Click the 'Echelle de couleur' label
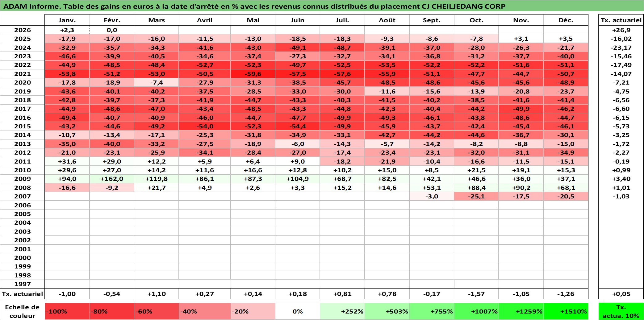Screen dimensions: 644x320 (23, 311)
